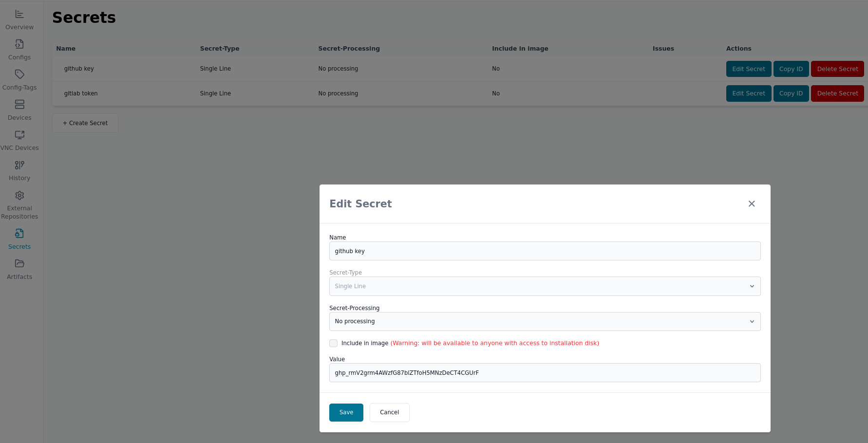Image resolution: width=868 pixels, height=443 pixels.
Task: Open VNC Devices monitor icon
Action: pyautogui.click(x=19, y=135)
